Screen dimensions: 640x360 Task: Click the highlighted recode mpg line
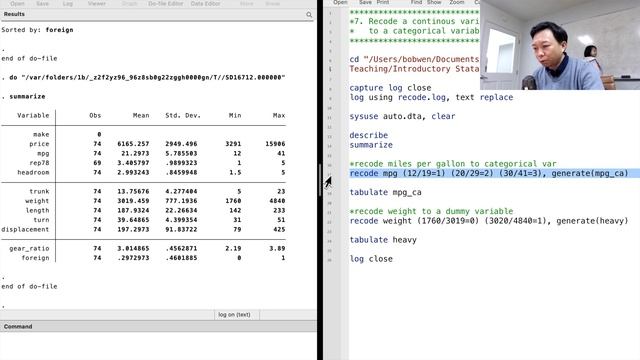pyautogui.click(x=489, y=173)
